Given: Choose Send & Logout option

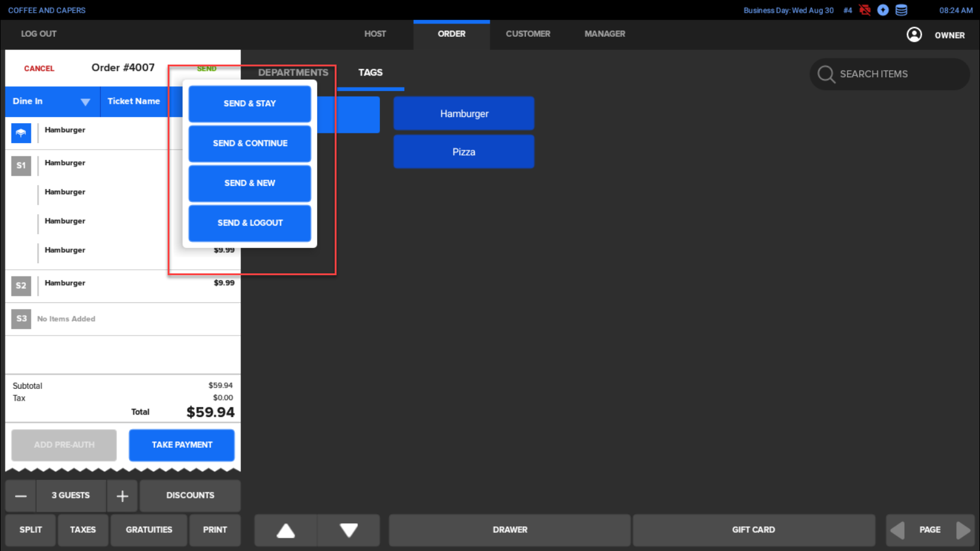Looking at the screenshot, I should (x=250, y=223).
